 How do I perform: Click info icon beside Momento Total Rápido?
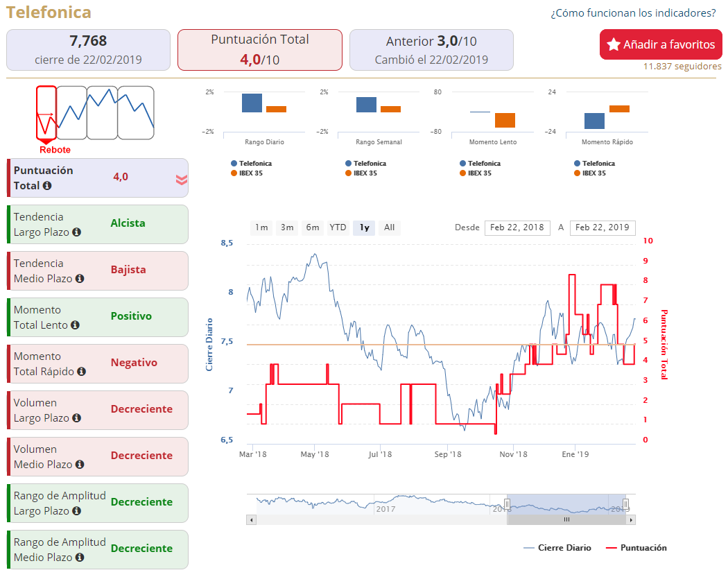click(81, 371)
